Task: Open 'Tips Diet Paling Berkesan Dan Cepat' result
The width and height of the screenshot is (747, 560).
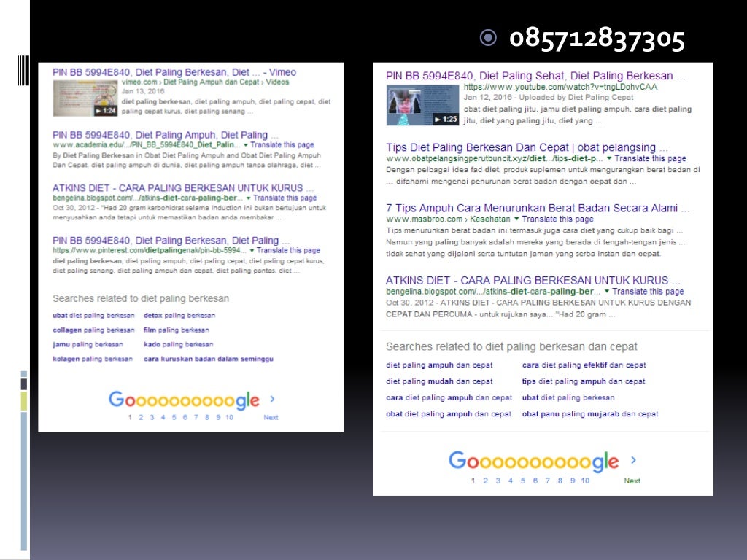Action: click(527, 147)
